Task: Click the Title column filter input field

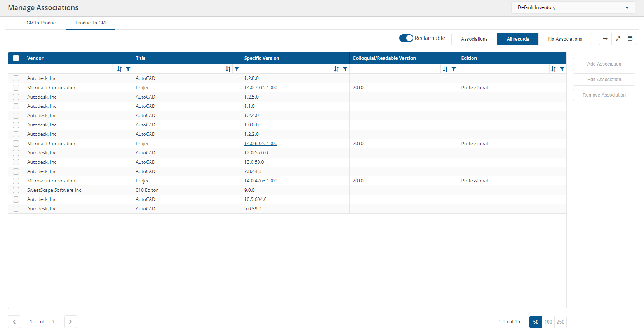Action: coord(178,69)
